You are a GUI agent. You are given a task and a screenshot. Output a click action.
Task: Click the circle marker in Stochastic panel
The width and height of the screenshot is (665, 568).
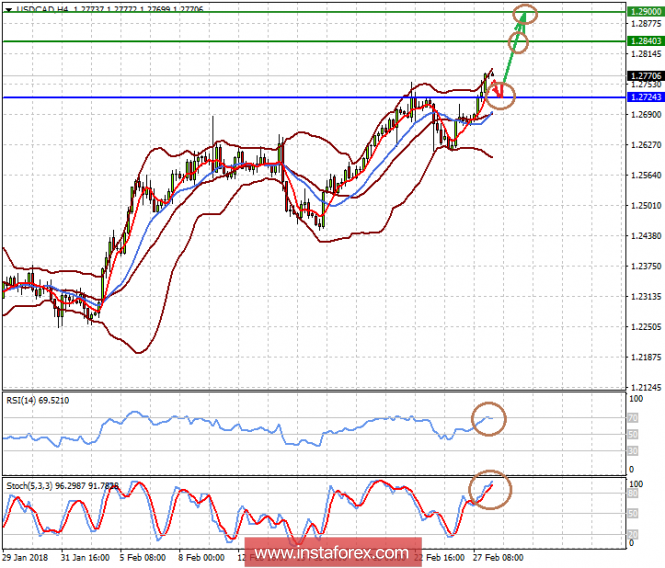coord(490,489)
